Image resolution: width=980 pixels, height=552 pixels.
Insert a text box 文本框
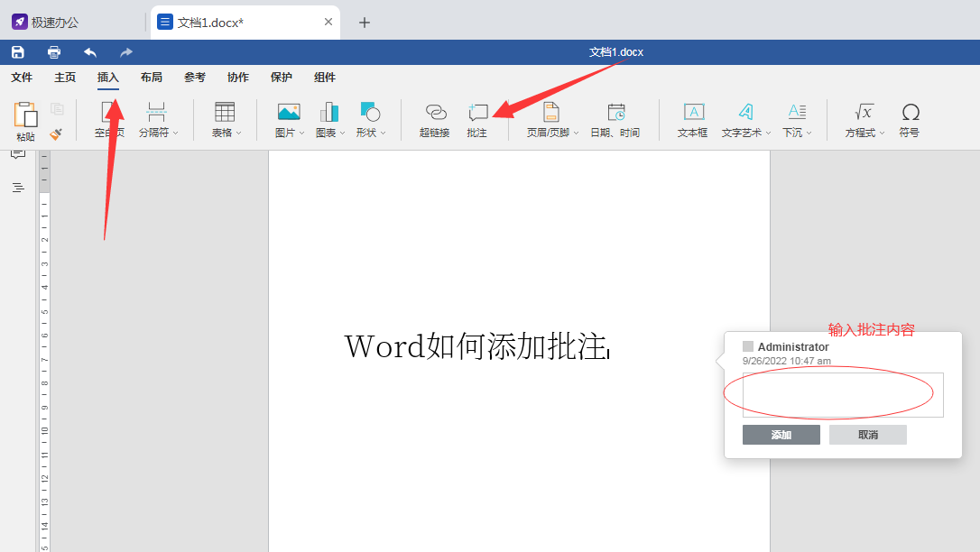pos(692,120)
